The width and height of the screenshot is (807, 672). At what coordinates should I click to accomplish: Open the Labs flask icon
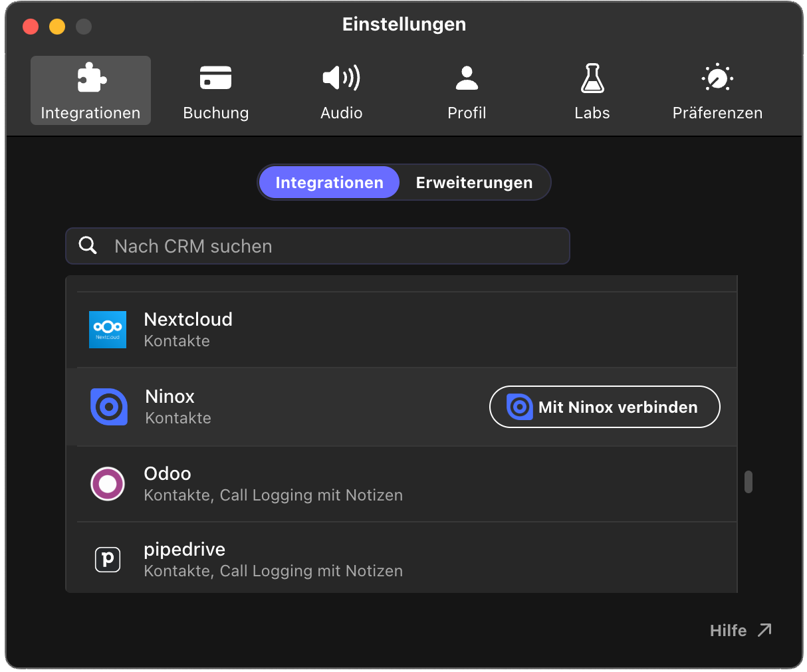[x=592, y=78]
